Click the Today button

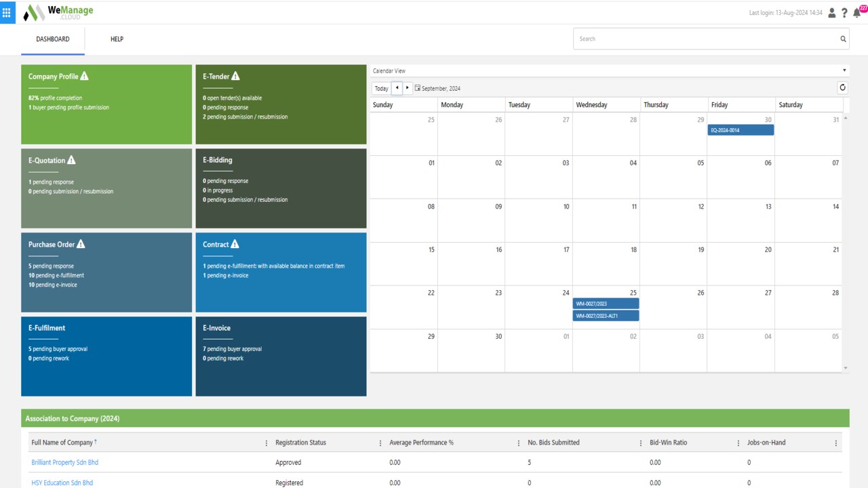tap(382, 88)
